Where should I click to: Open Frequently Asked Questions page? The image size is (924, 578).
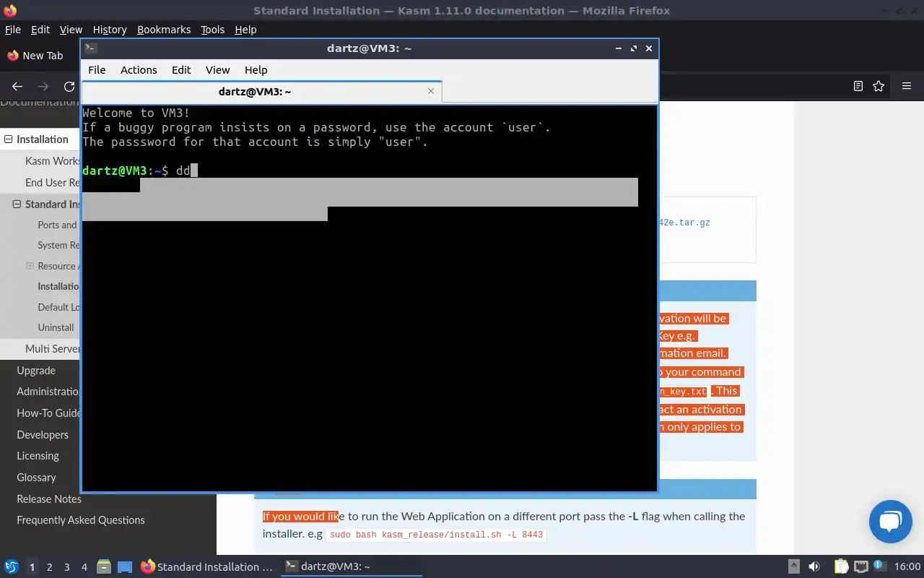81,520
